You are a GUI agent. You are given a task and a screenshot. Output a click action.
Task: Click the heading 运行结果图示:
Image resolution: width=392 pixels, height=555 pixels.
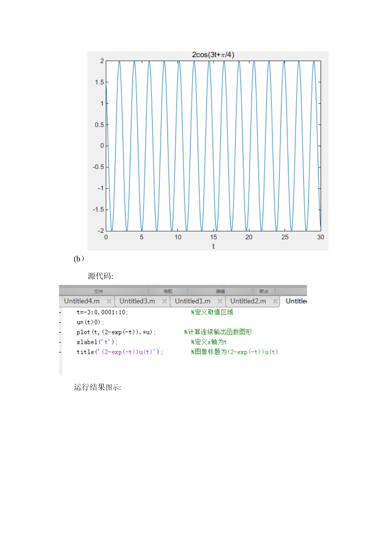pyautogui.click(x=97, y=387)
